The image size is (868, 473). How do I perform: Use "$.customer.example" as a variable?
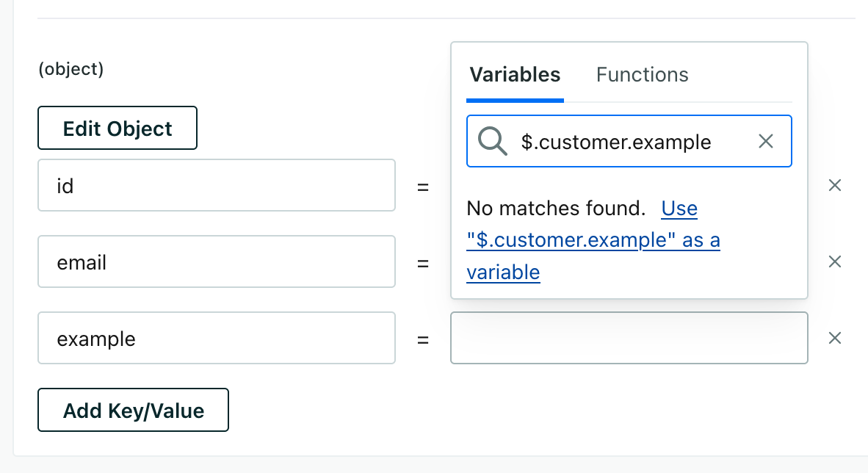pyautogui.click(x=593, y=239)
